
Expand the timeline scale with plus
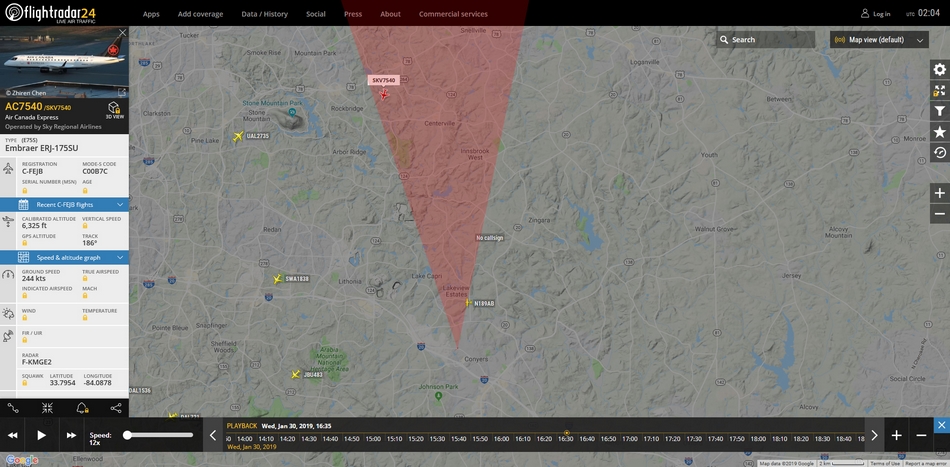pos(897,436)
